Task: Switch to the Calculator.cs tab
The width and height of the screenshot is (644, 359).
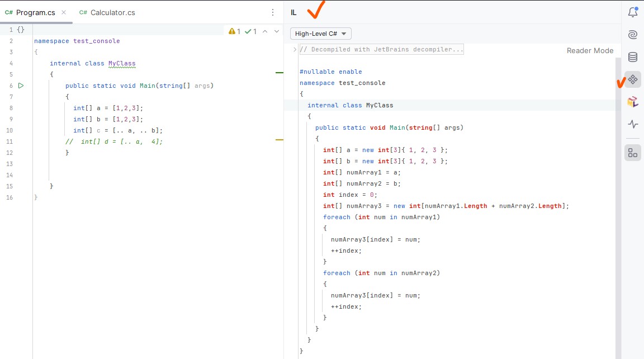Action: tap(107, 12)
